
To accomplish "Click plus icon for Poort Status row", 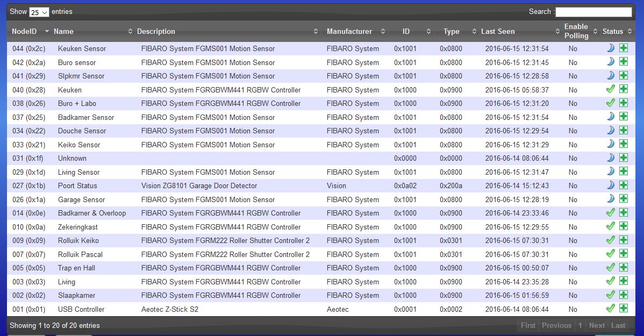I will (624, 185).
